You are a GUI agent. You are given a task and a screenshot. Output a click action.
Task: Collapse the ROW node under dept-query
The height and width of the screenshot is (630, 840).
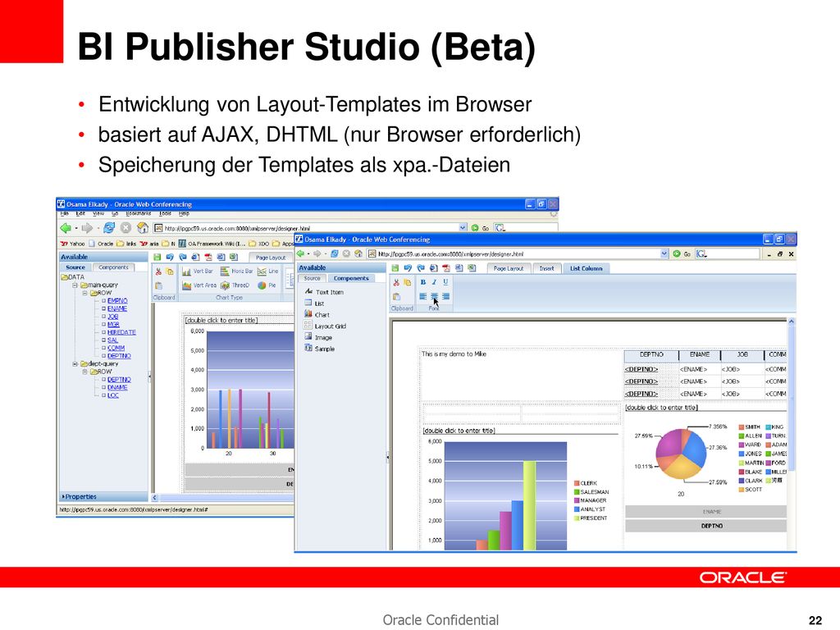[x=84, y=372]
